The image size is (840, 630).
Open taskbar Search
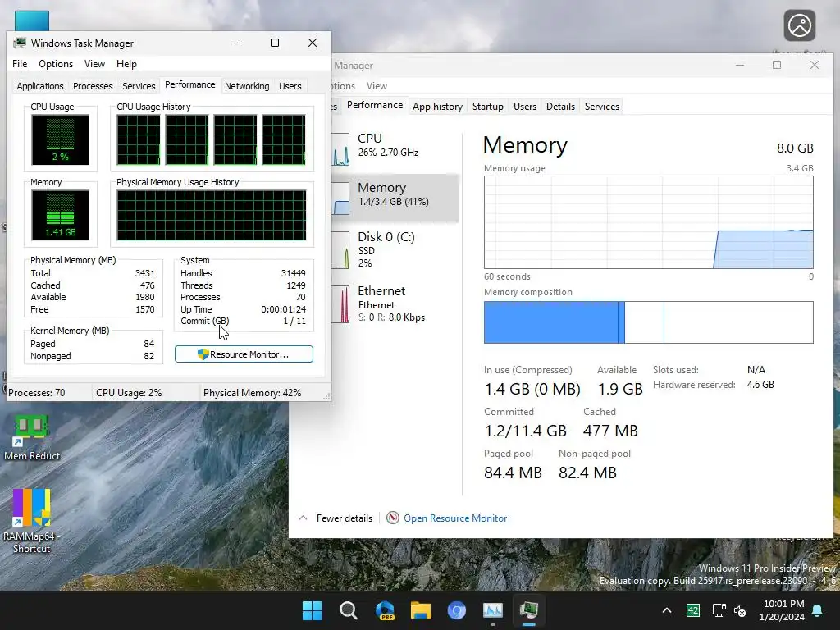pos(348,610)
